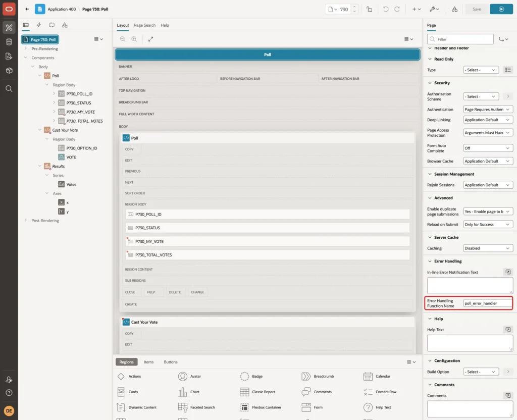This screenshot has height=420, width=517.
Task: Collapse the Security section
Action: click(x=430, y=83)
